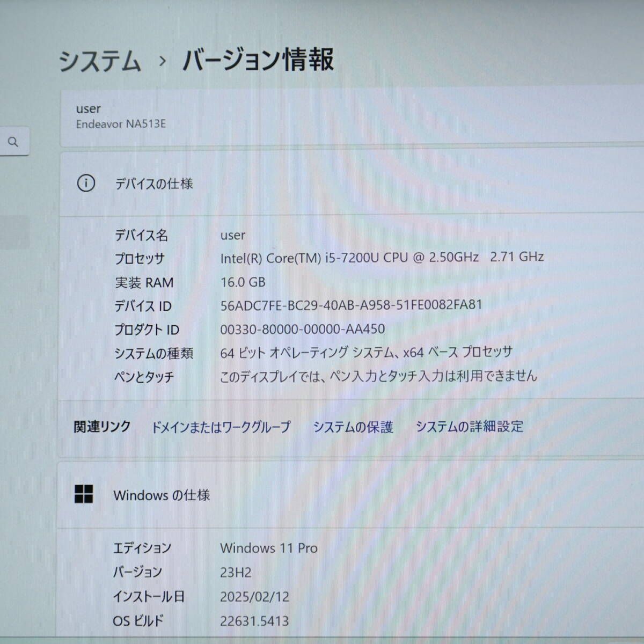
Task: Select the device name value user
Action: click(x=233, y=235)
